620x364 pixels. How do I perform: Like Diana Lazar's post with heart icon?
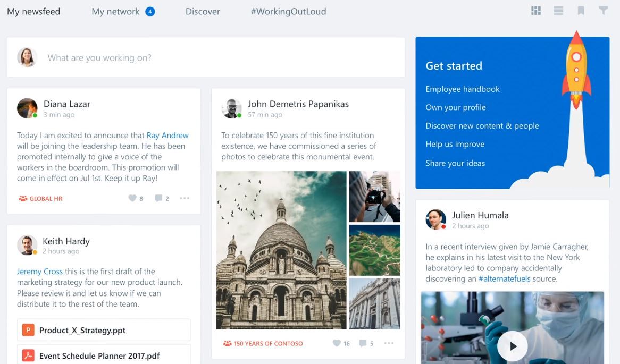[132, 198]
